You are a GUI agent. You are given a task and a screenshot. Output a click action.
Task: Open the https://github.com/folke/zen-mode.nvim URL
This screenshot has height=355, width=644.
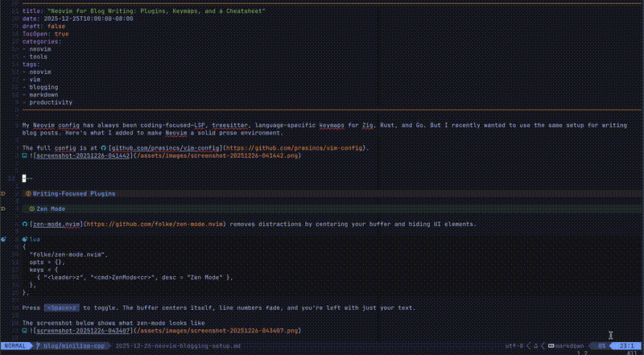(155, 224)
